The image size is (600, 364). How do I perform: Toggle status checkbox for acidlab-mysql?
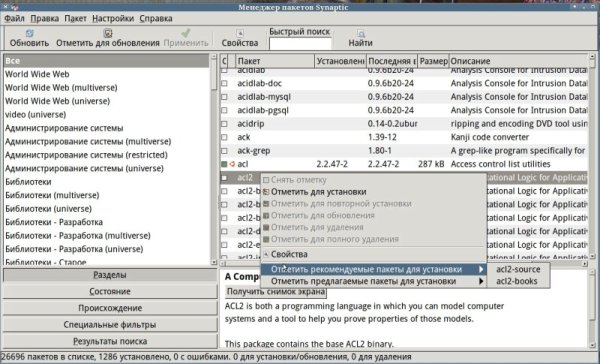coord(224,97)
